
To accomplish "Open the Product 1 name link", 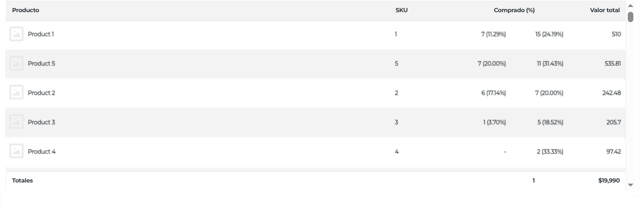I will [41, 34].
